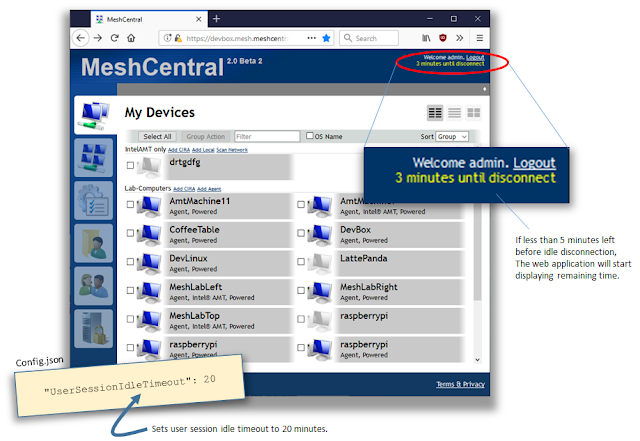Screen dimensions: 640x441
Task: Click the Scan Network link
Action: [232, 150]
